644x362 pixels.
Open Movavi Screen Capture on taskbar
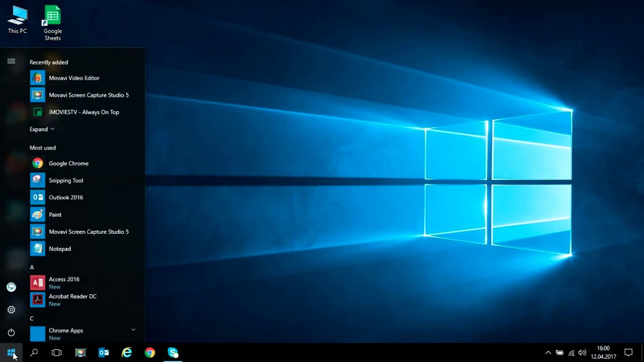80,352
